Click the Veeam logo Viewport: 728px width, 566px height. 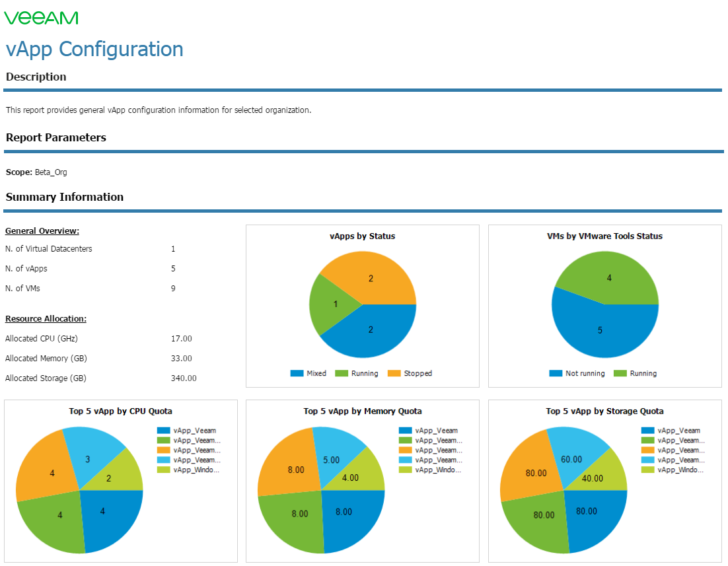point(42,18)
